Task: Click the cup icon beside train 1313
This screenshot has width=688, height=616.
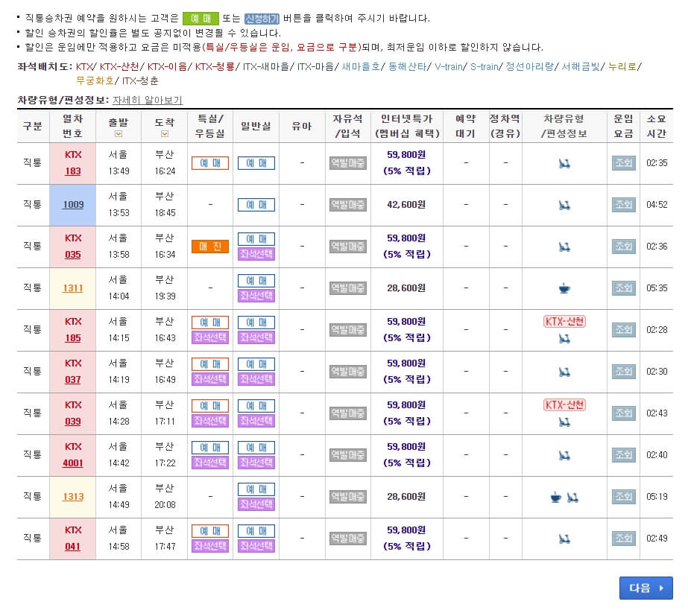Action: [555, 496]
